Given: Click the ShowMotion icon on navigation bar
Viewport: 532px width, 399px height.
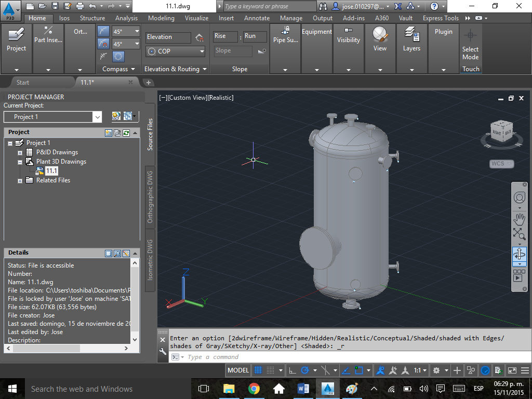Looking at the screenshot, I should pos(519,275).
